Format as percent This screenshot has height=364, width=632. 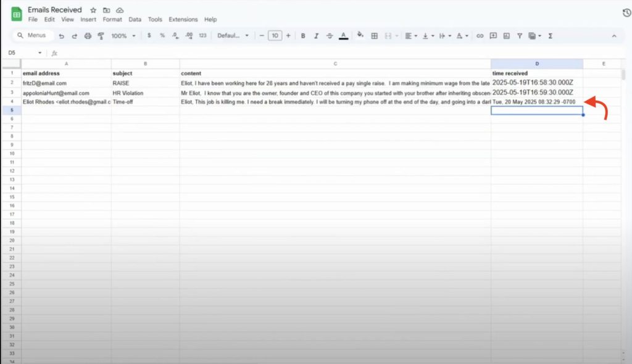click(x=162, y=35)
